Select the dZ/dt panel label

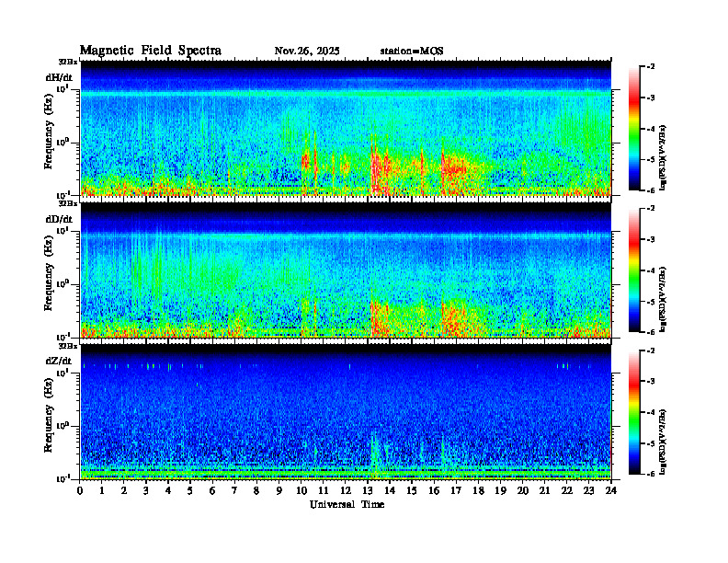[59, 361]
